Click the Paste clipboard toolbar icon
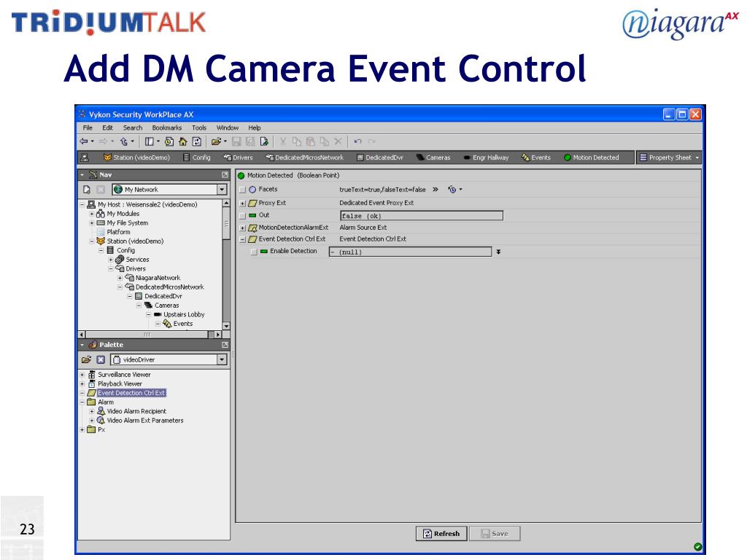Image resolution: width=747 pixels, height=560 pixels. 311,141
